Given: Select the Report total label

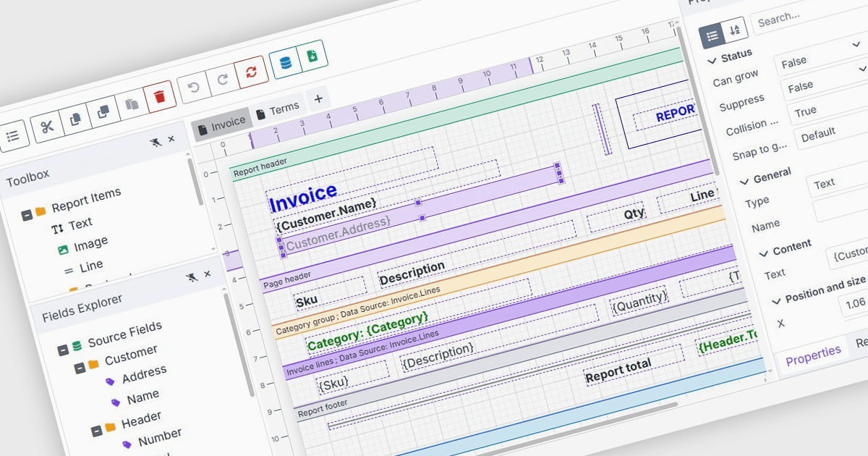Looking at the screenshot, I should (618, 370).
